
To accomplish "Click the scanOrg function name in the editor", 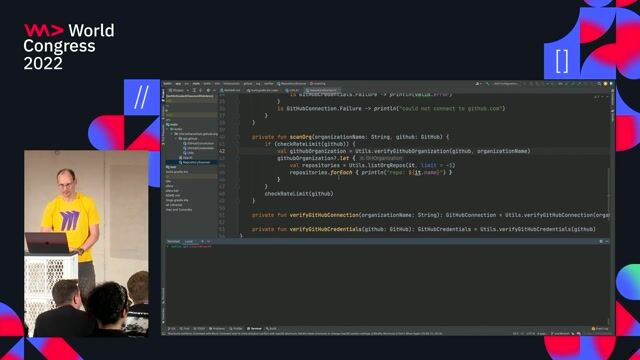I will tap(300, 137).
